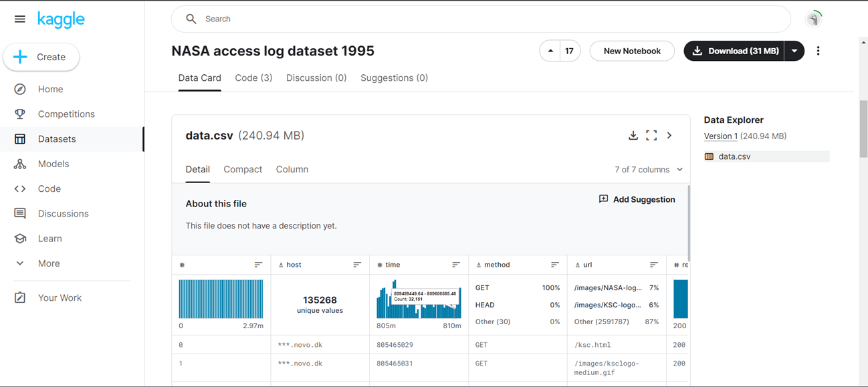
Task: Expand data.csv preview to fullscreen
Action: (651, 136)
